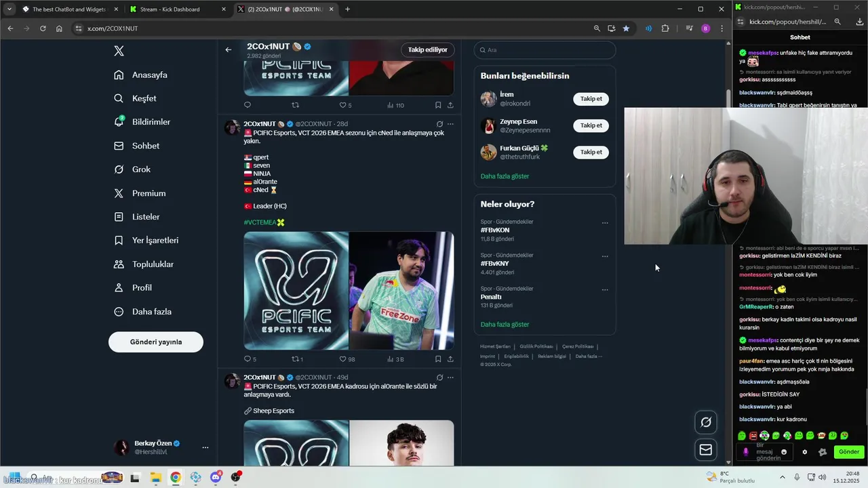868x488 pixels.
Task: Click Chrome profile avatar B
Action: 706,28
